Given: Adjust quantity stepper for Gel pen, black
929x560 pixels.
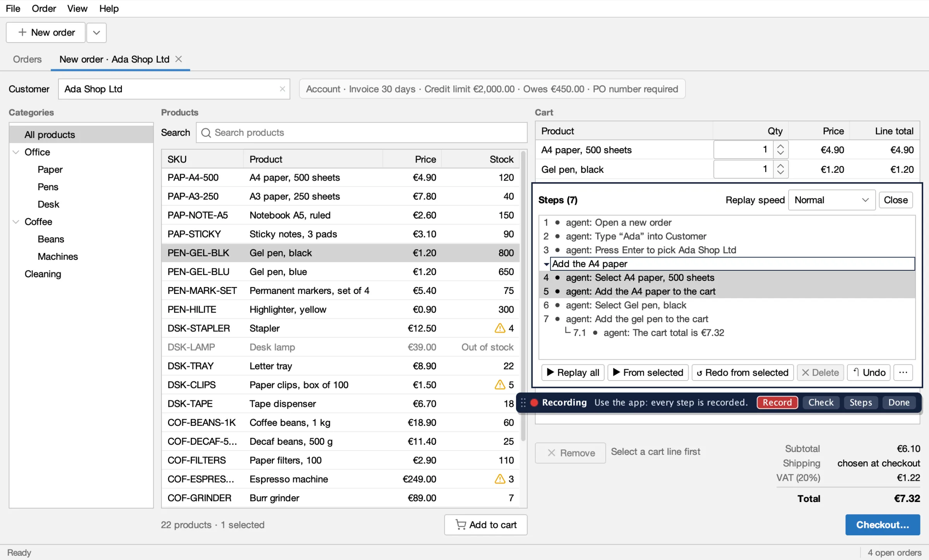Looking at the screenshot, I should [780, 169].
